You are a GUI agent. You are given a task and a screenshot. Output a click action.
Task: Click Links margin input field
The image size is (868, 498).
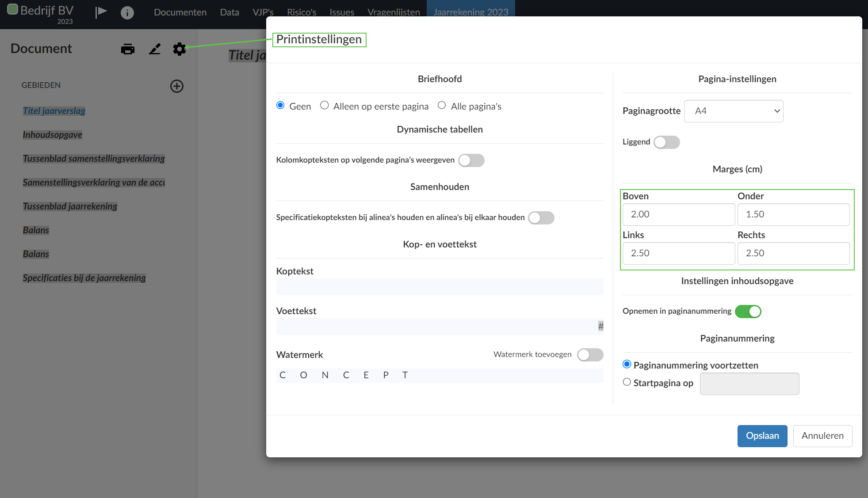pyautogui.click(x=679, y=253)
